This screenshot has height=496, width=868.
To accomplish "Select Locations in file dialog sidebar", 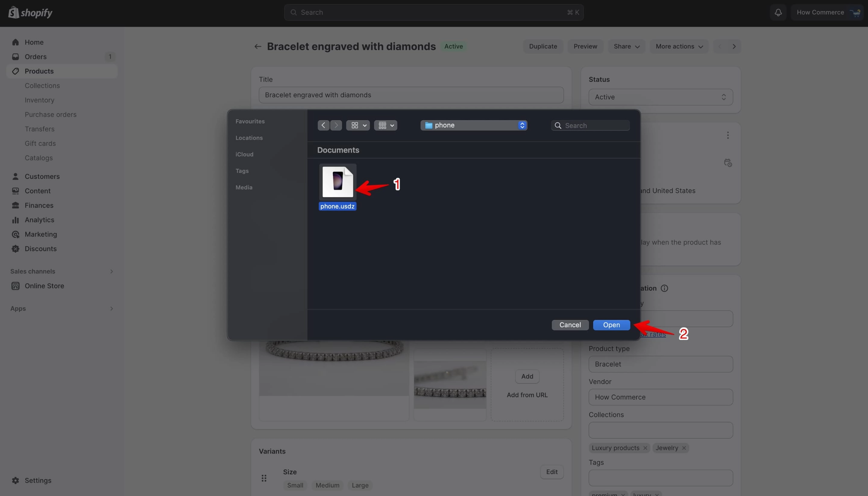I will click(x=249, y=138).
